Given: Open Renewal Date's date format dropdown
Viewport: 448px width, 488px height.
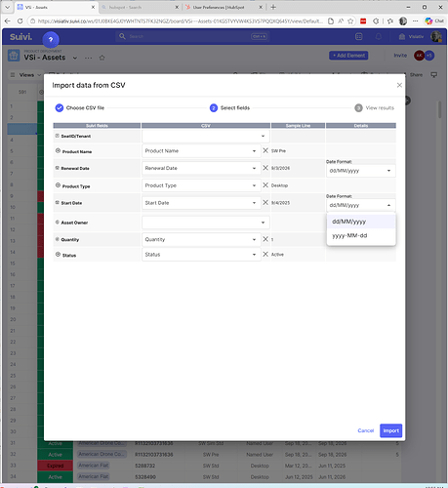Looking at the screenshot, I should click(x=361, y=171).
